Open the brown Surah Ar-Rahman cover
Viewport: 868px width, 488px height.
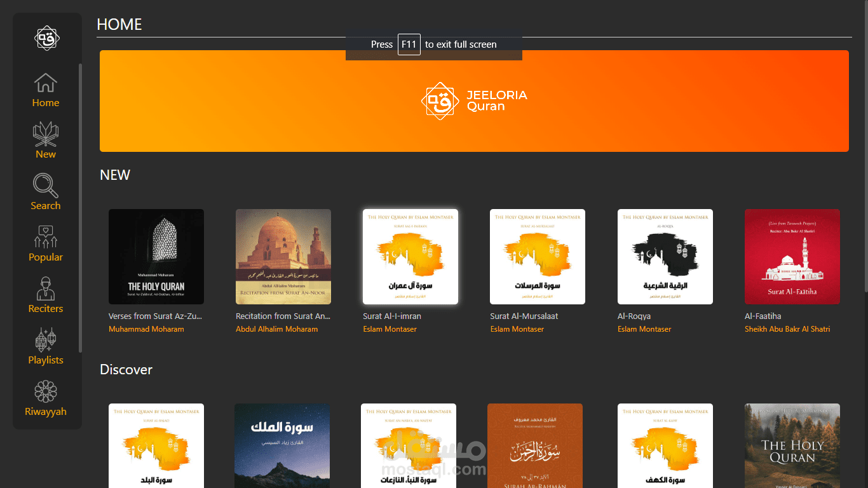coord(535,445)
